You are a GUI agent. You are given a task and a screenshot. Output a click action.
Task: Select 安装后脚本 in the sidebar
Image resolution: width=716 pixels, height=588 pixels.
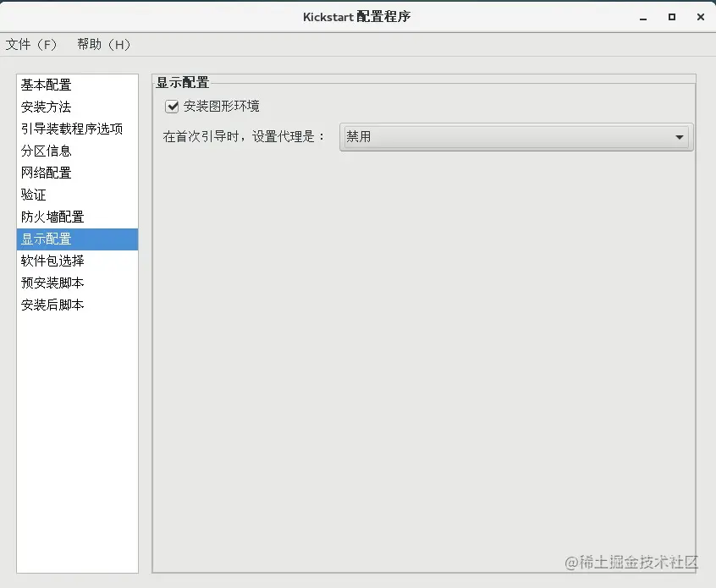coord(77,305)
